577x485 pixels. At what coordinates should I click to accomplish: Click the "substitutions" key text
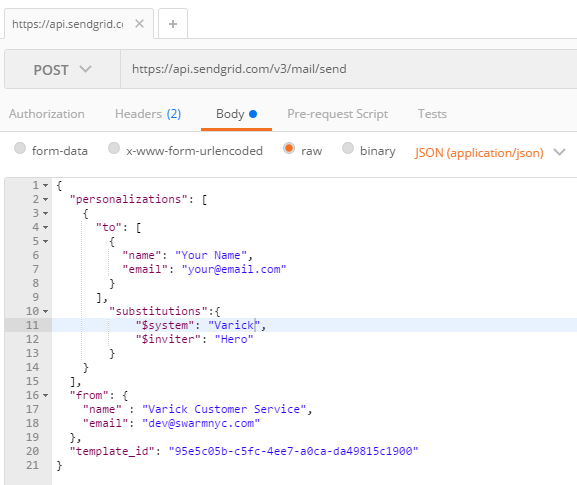point(159,311)
